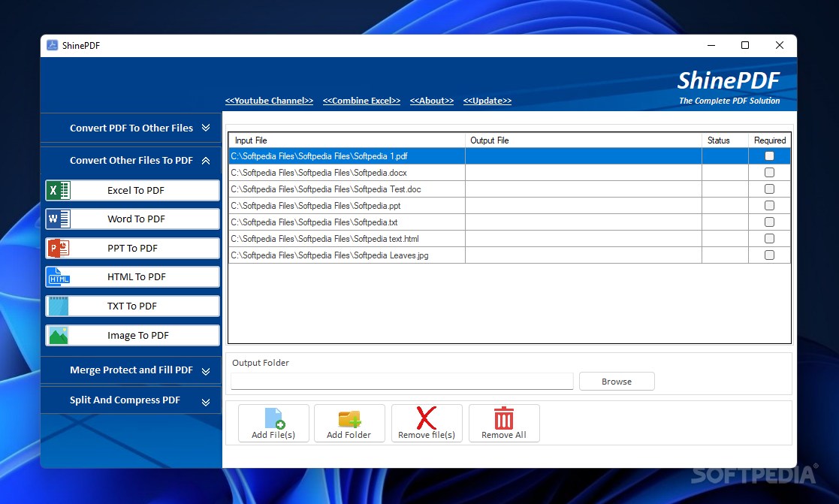Image resolution: width=839 pixels, height=504 pixels.
Task: Click the red trash Remove All icon
Action: [x=503, y=418]
